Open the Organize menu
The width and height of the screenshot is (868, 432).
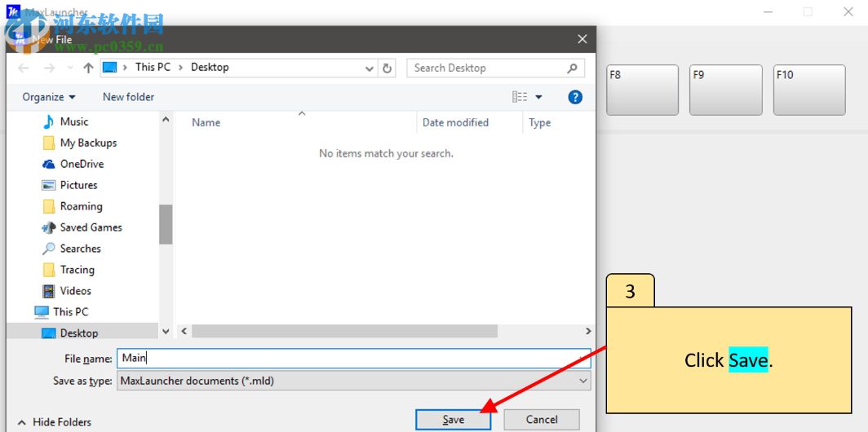coord(49,97)
